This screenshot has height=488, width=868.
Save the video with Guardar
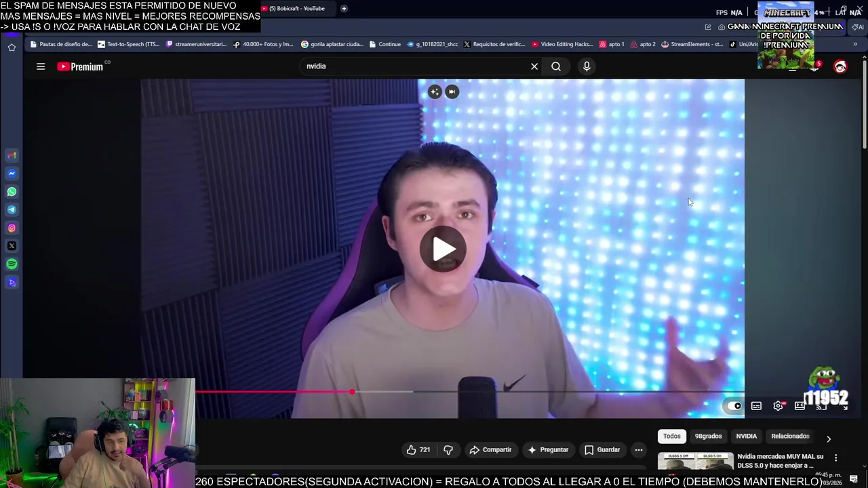click(x=602, y=449)
